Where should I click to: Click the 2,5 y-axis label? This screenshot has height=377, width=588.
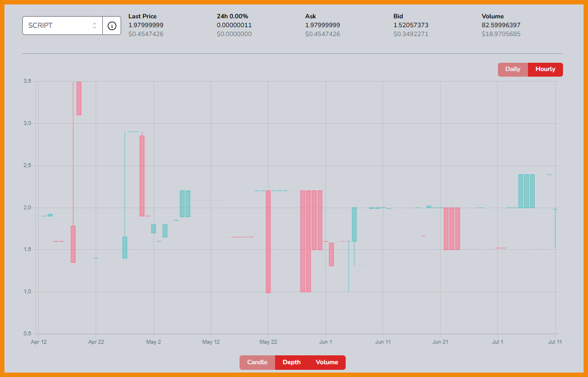tap(27, 165)
